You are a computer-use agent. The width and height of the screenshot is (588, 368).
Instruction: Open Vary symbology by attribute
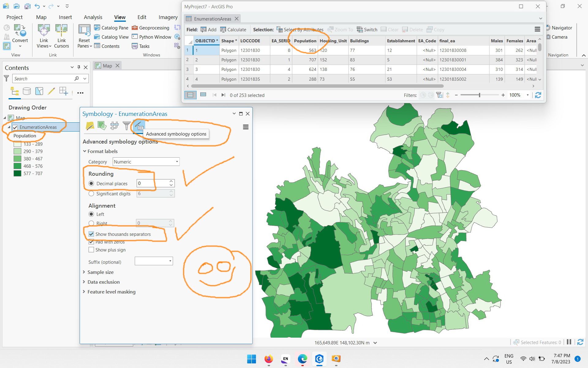[x=102, y=126]
